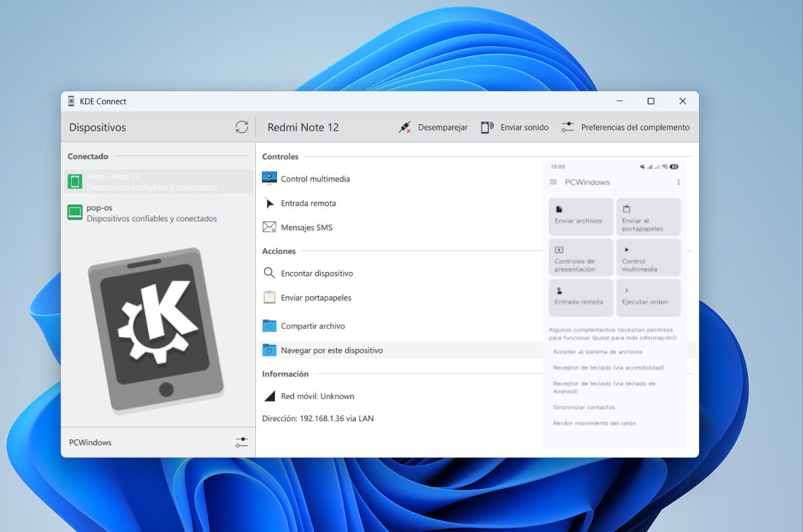Viewport: 803px width, 532px height.
Task: Click Receptor de teclado (vía teclado de Android)
Action: [604, 387]
